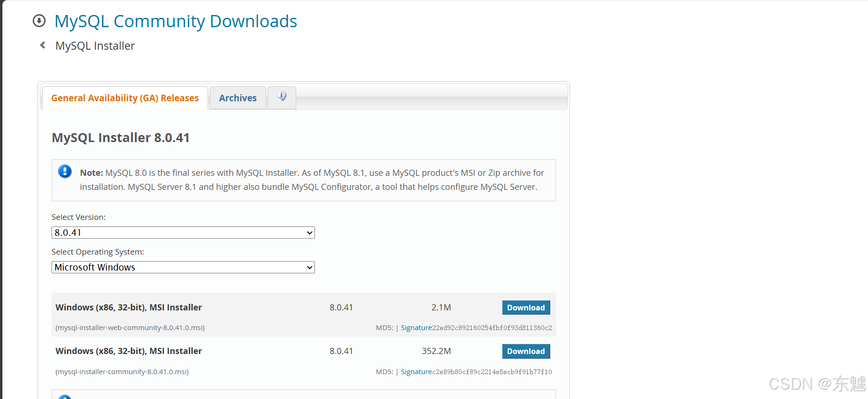Download the 2.1M web-community MSI installer
Screen dimensions: 868x399
[x=526, y=308]
